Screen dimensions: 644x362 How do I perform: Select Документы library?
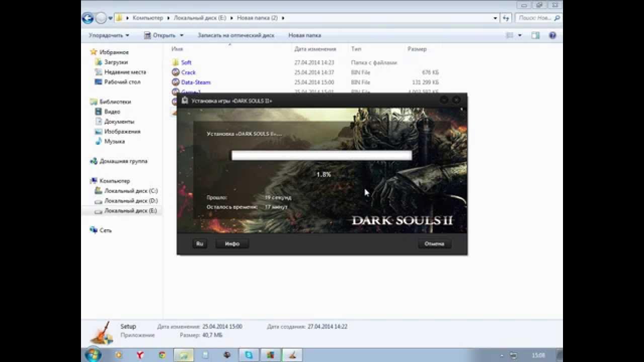pyautogui.click(x=114, y=122)
